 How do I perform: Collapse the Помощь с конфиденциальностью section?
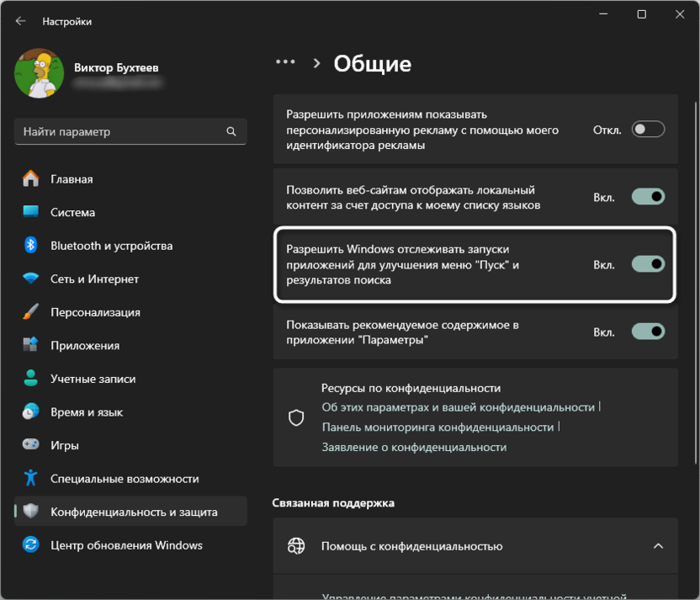pos(658,546)
